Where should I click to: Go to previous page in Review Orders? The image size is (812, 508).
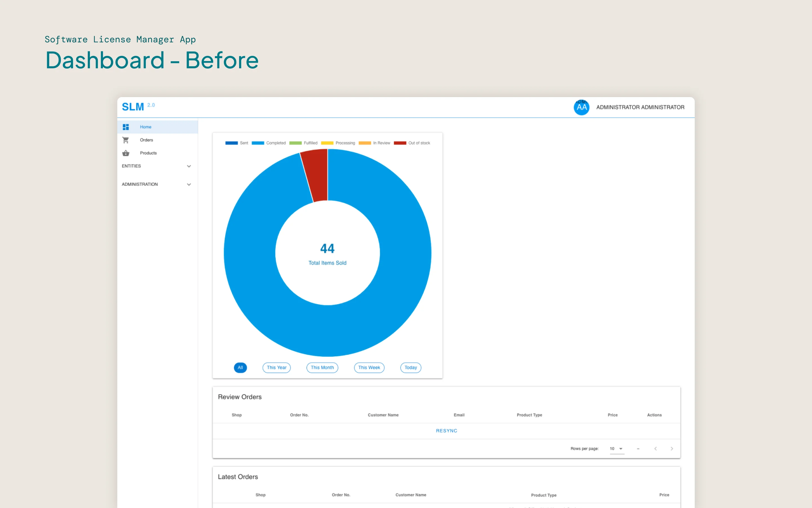pos(655,448)
